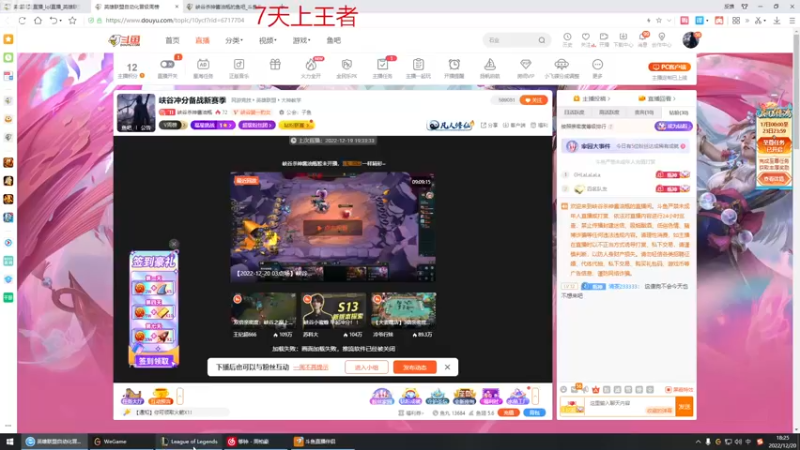The image size is (800, 450).
Task: Open the 主播任务 checklist icon
Action: pos(382,64)
